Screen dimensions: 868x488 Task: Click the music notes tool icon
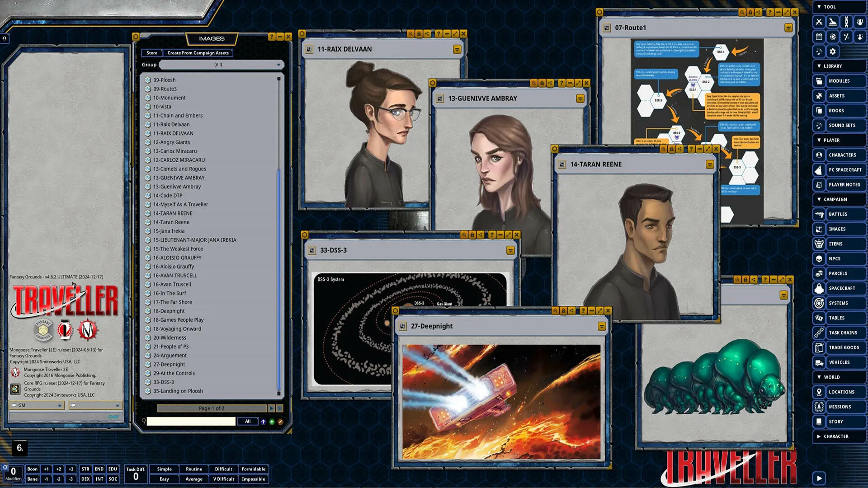coord(819,52)
